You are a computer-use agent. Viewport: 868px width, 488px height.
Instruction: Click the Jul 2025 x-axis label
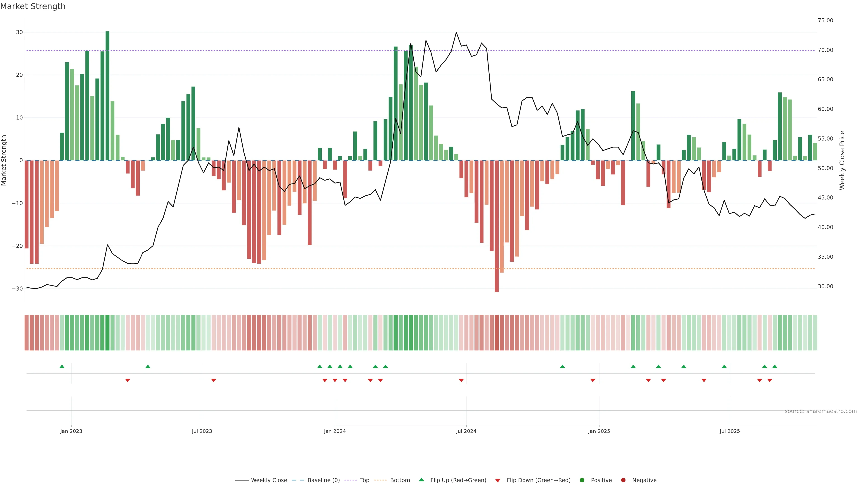click(729, 431)
